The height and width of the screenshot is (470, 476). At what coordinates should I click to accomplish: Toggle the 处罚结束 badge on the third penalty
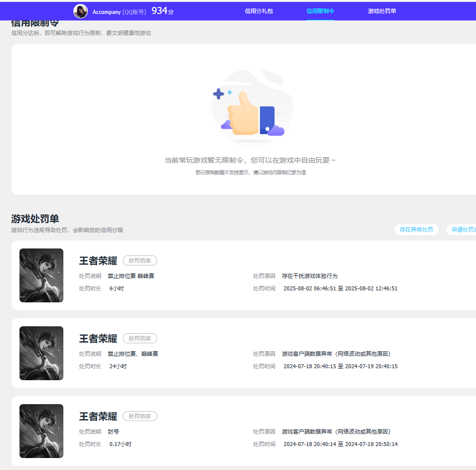(x=140, y=416)
